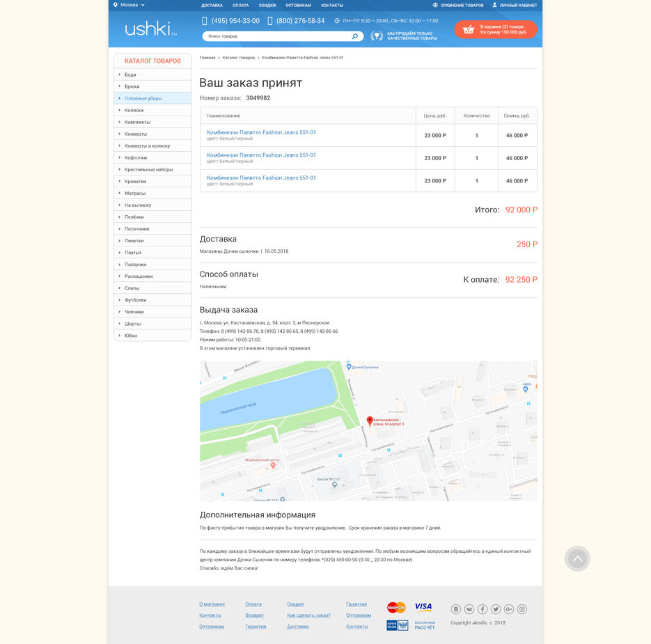Select the Платья category in the catalog
Screen dimensions: 651x644
152,253
